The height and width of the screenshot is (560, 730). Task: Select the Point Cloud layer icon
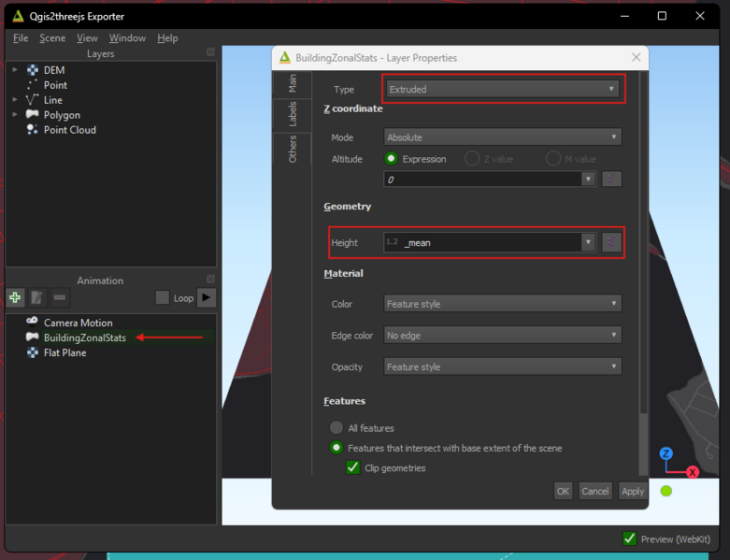tap(32, 130)
